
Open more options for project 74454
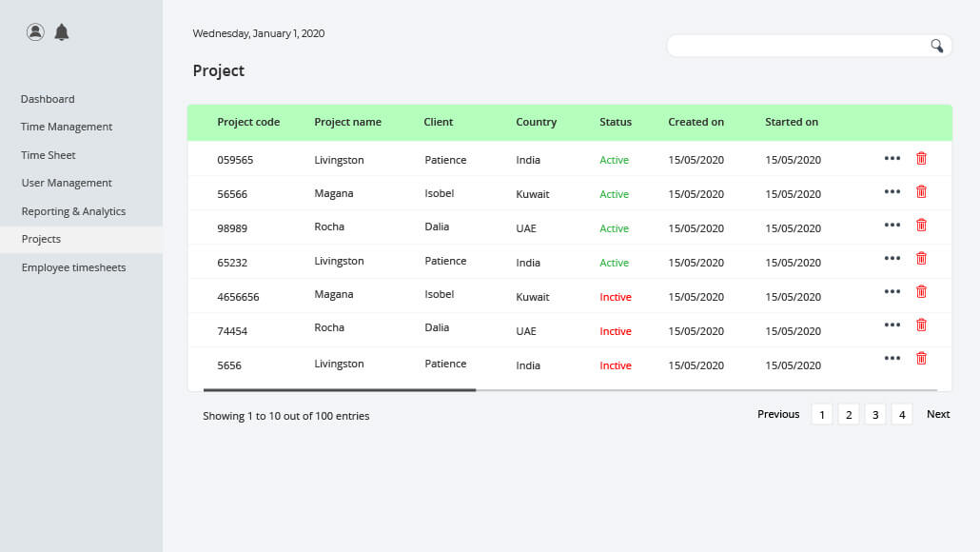[x=892, y=325]
